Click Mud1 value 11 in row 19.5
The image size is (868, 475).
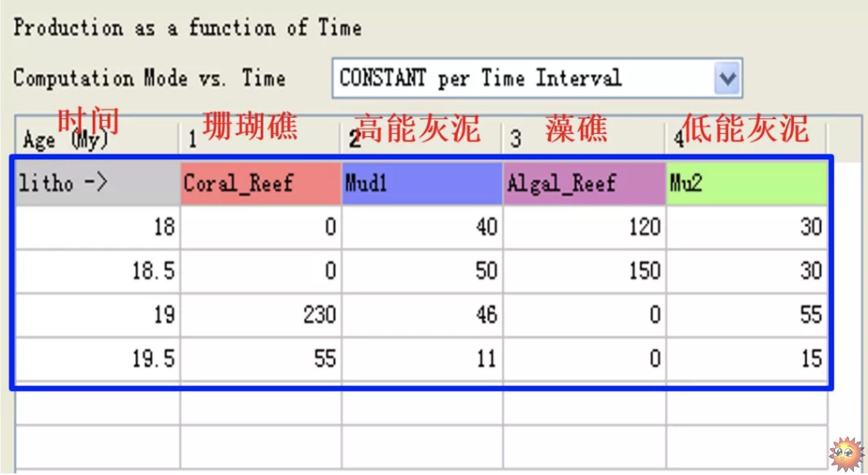422,359
